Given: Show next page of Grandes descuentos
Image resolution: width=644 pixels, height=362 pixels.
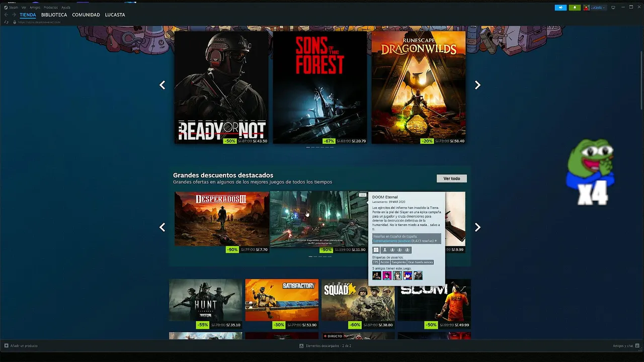Looking at the screenshot, I should tap(477, 227).
